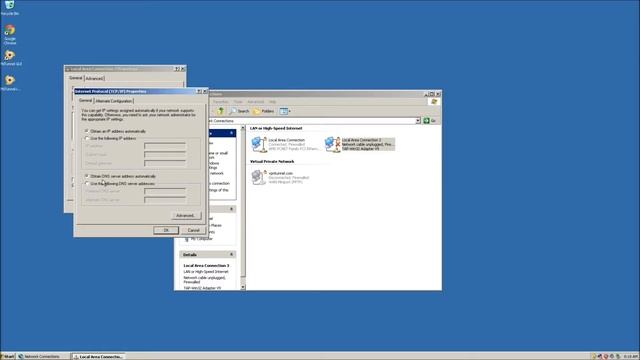Open the Favorites menu in Network Connections

coord(220,102)
